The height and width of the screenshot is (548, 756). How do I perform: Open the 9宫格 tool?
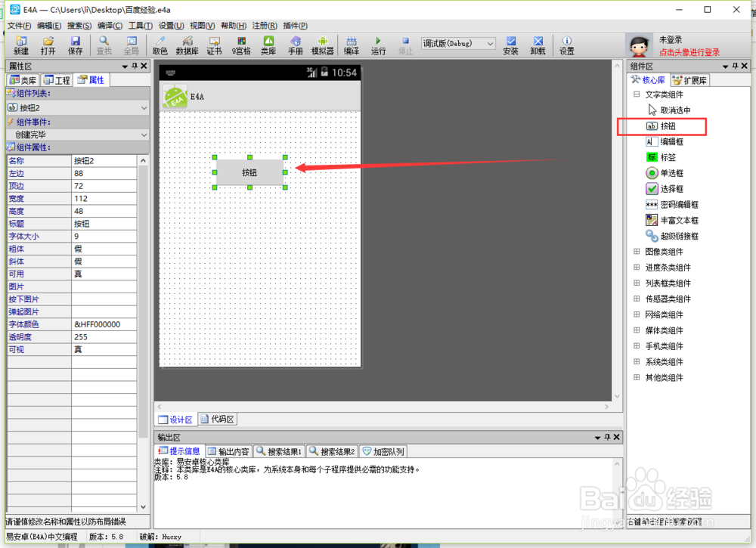click(x=241, y=45)
